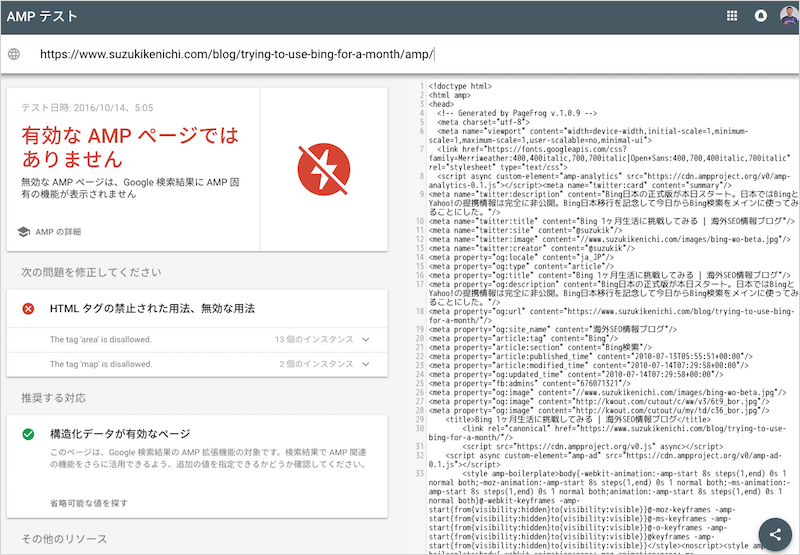800x555 pixels.
Task: Click the share floating button
Action: (x=775, y=534)
